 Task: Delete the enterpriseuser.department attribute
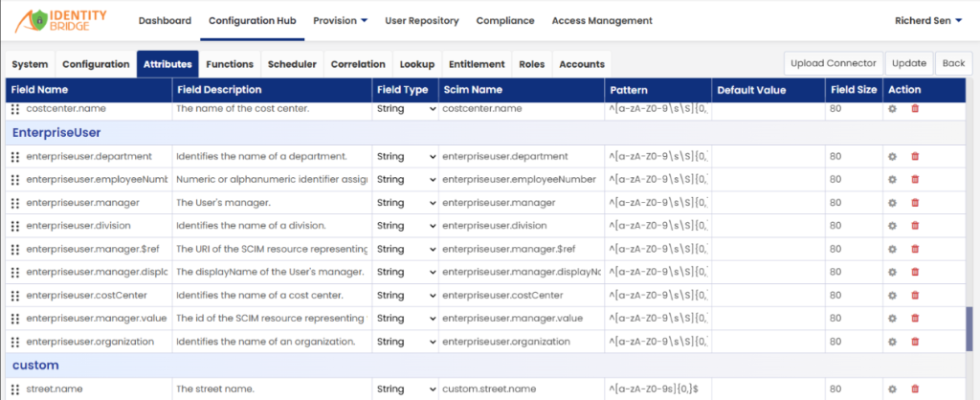click(915, 156)
